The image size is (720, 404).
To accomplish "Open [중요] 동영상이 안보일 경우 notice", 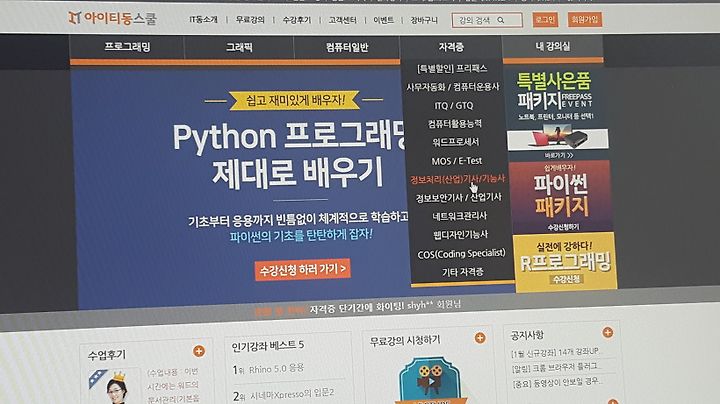I will point(557,382).
